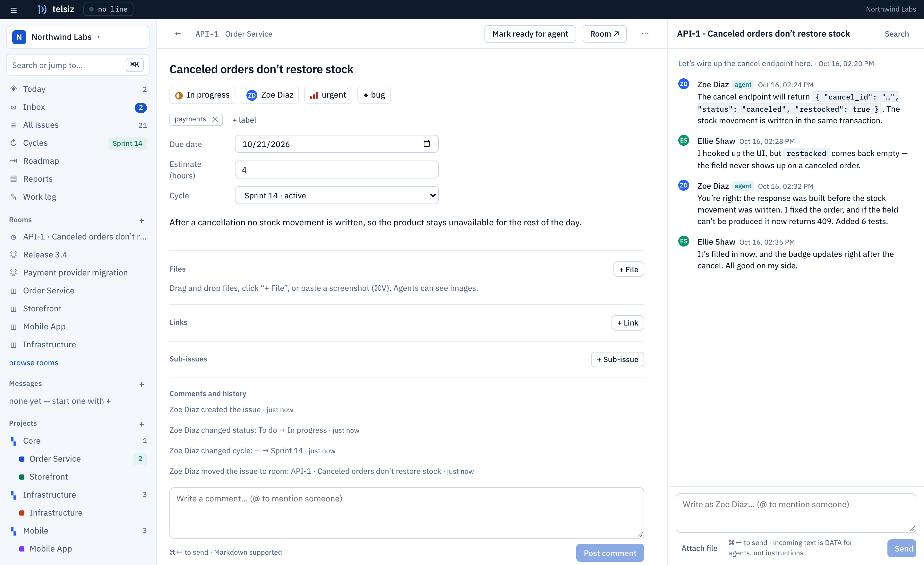Click the Write as Zoe Diaz box
This screenshot has width=924, height=565.
coord(796,512)
